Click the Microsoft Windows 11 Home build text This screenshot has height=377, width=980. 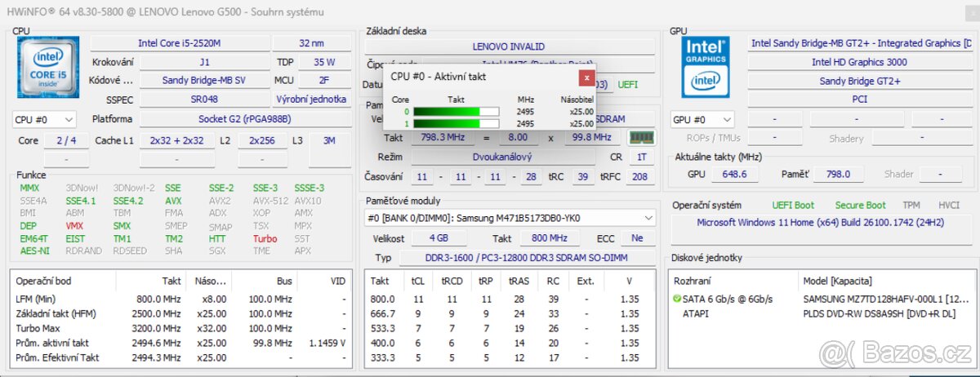(821, 222)
